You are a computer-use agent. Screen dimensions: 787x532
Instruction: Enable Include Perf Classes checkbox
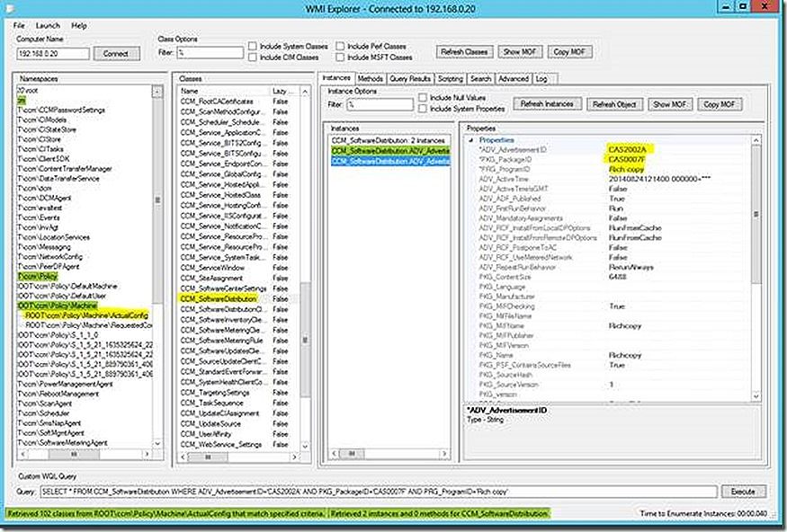(x=340, y=46)
